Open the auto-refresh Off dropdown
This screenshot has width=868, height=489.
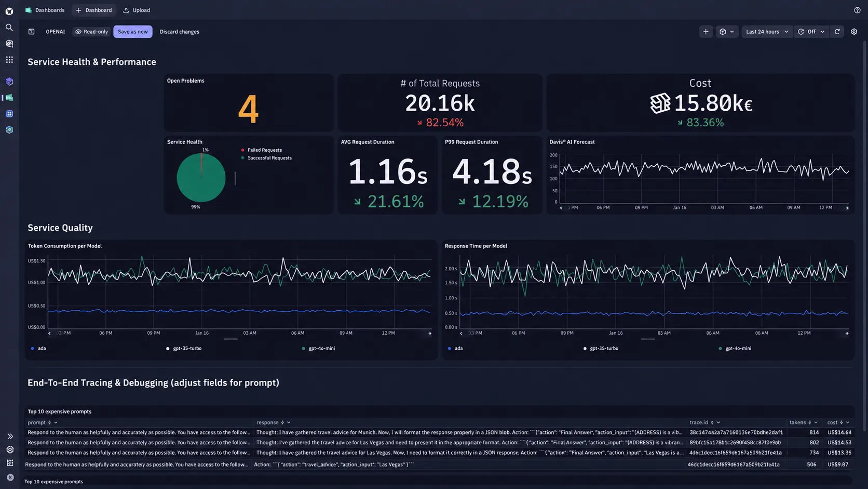(811, 32)
